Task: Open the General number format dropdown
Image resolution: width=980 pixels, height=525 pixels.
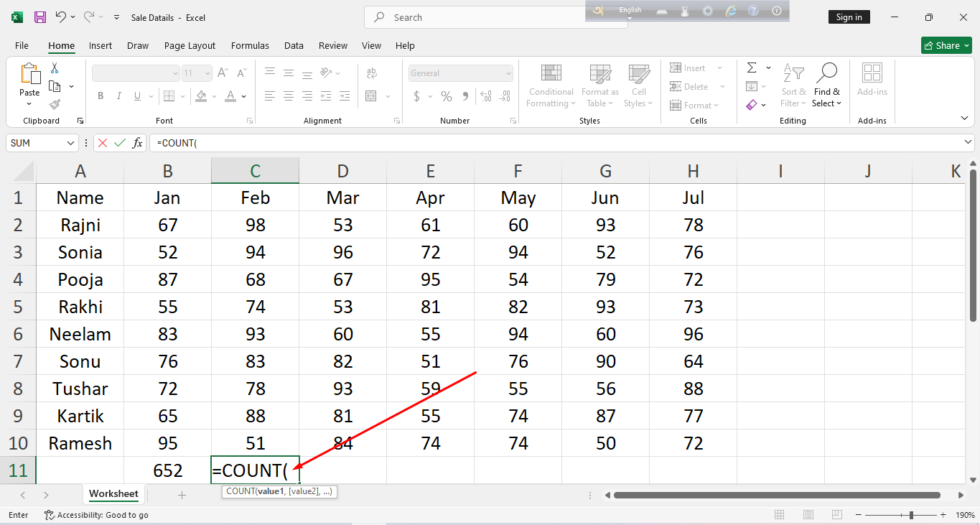Action: click(x=508, y=73)
